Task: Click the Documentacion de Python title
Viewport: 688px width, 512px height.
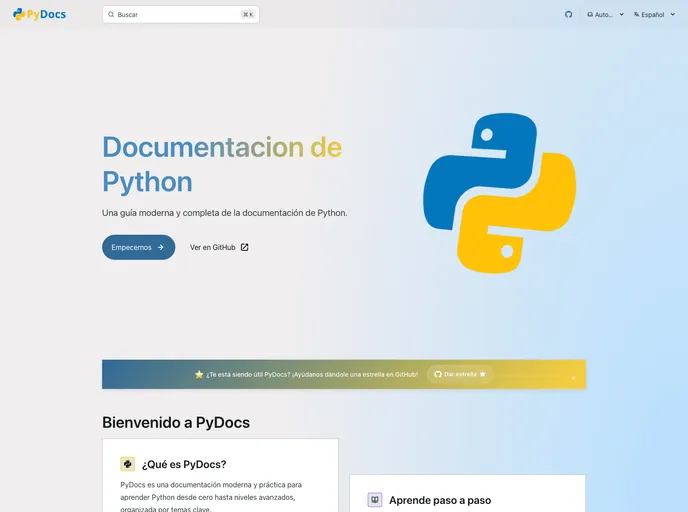Action: pos(222,164)
